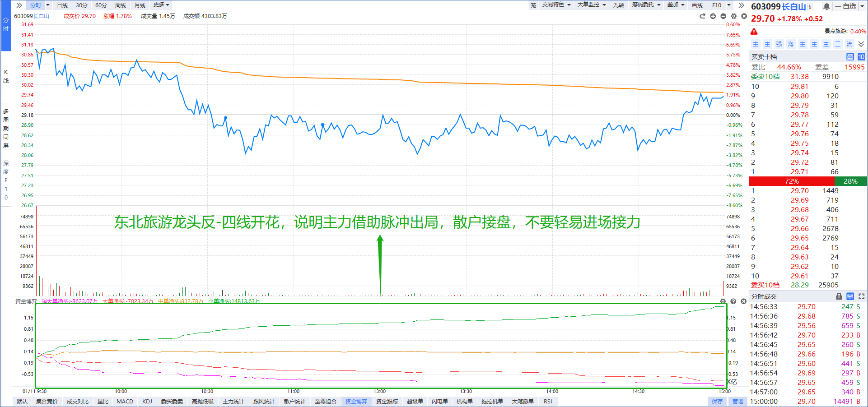Select the 分时 vertical side tab

(x=6, y=25)
